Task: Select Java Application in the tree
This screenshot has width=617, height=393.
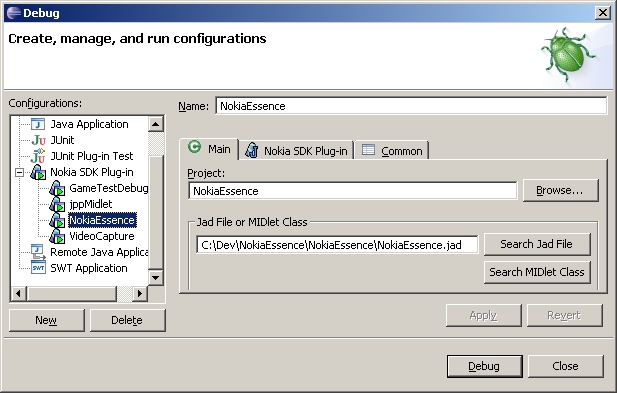Action: point(89,124)
